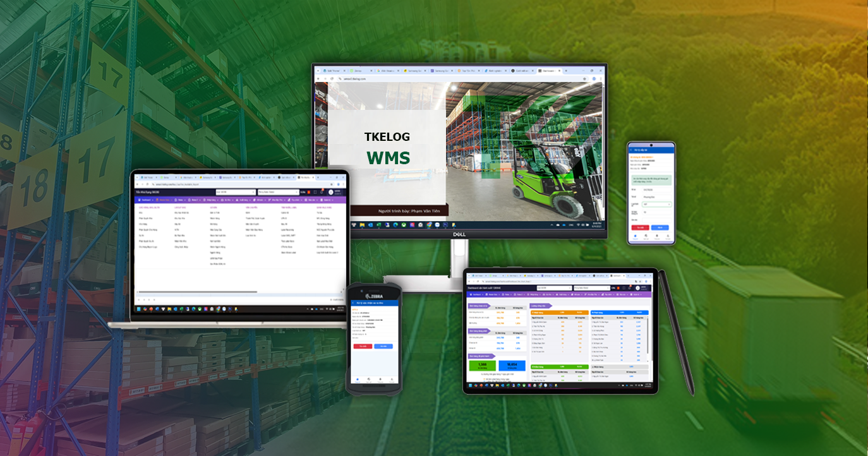
Task: Click the green 1,388 tile on the tablet dashboard
Action: pyautogui.click(x=483, y=366)
